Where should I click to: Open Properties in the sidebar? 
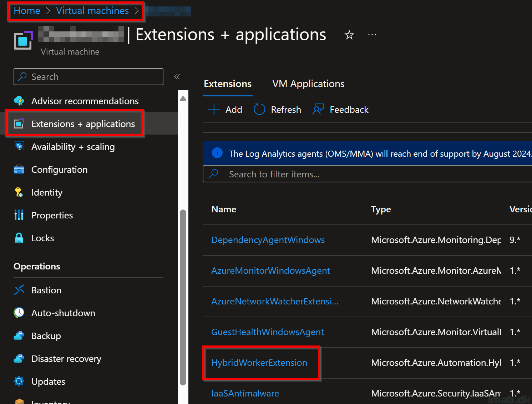52,215
